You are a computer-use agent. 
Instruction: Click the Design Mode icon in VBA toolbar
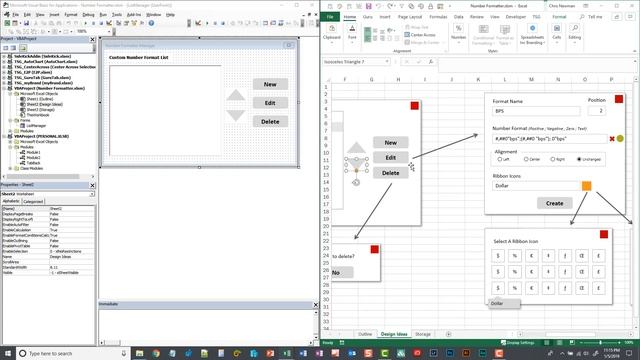tap(109, 23)
